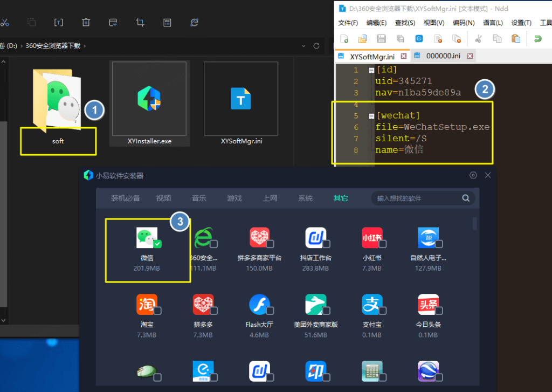
Task: Expand the chevron after the (D:) breadcrumb
Action: [22, 46]
